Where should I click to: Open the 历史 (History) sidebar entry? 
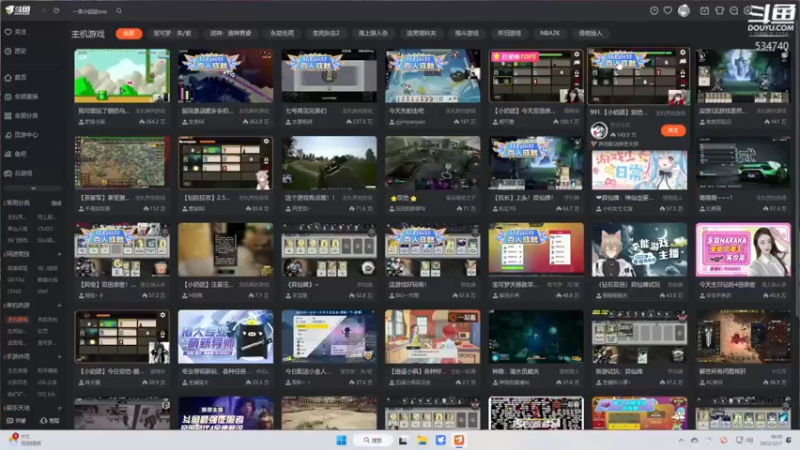16,52
